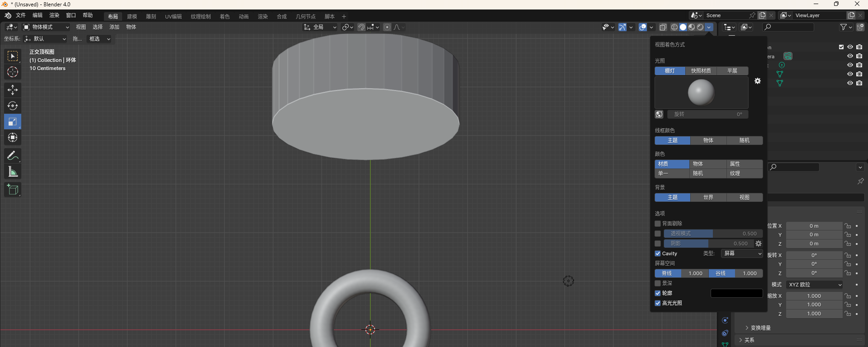Click the Add Cube tool

pyautogui.click(x=13, y=190)
